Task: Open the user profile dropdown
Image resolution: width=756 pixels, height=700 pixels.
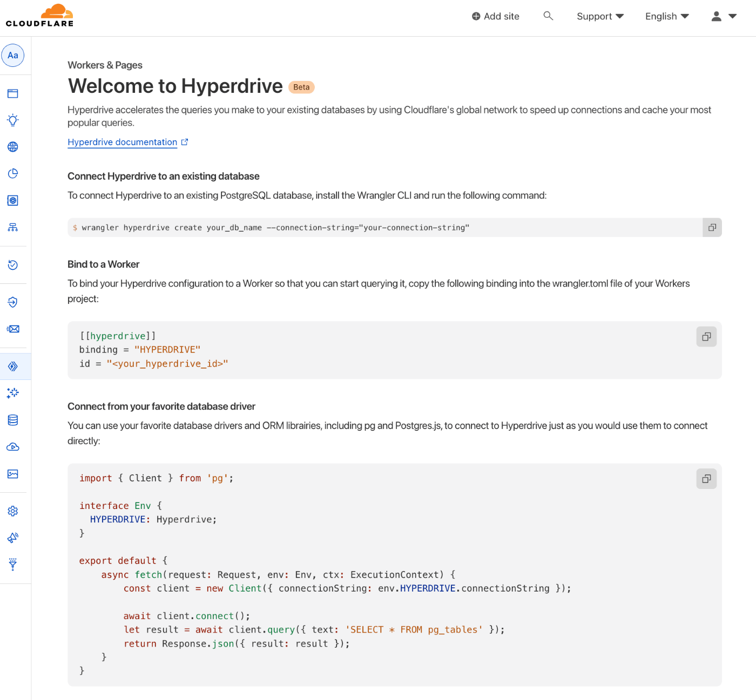Action: click(x=724, y=16)
